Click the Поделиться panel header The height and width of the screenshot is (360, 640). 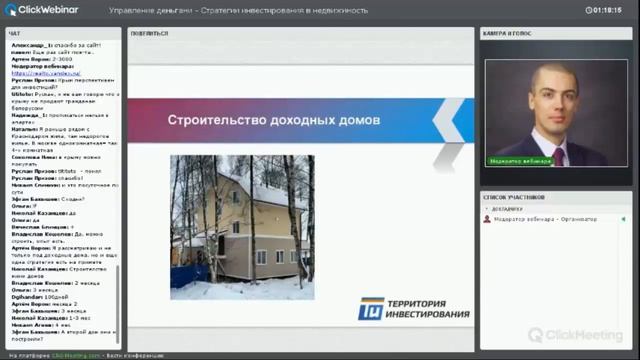pos(301,33)
